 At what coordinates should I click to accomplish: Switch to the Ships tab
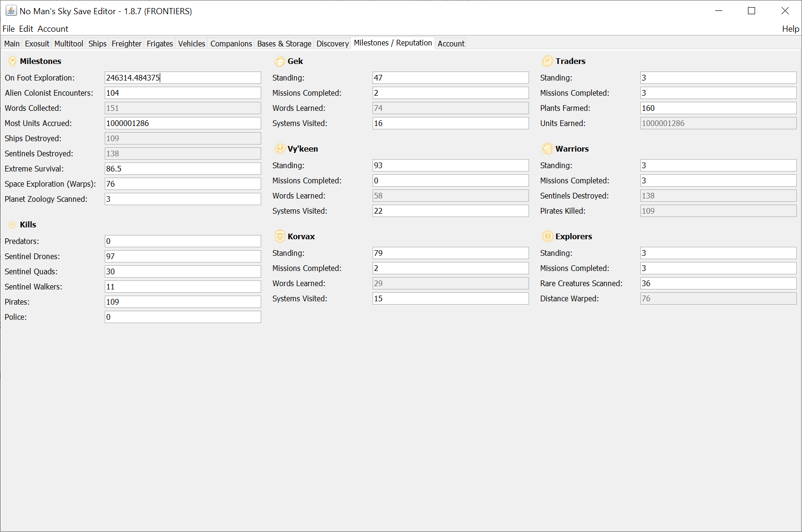pos(97,44)
